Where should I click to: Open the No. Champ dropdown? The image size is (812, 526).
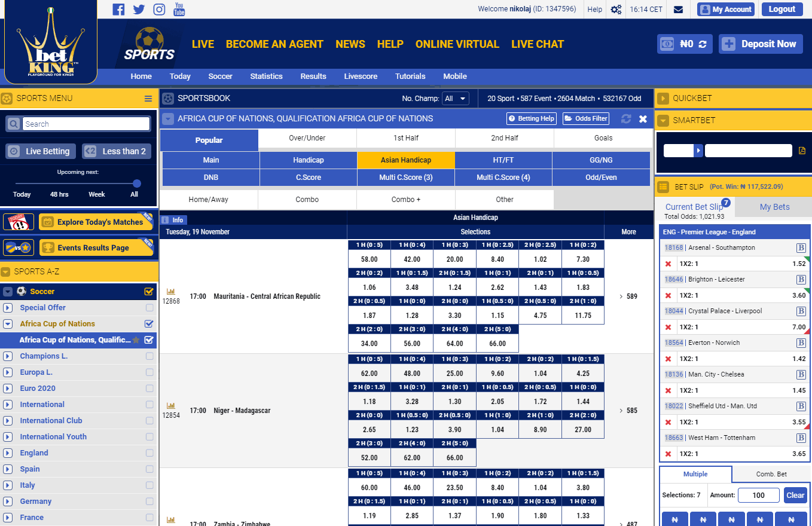pyautogui.click(x=456, y=99)
